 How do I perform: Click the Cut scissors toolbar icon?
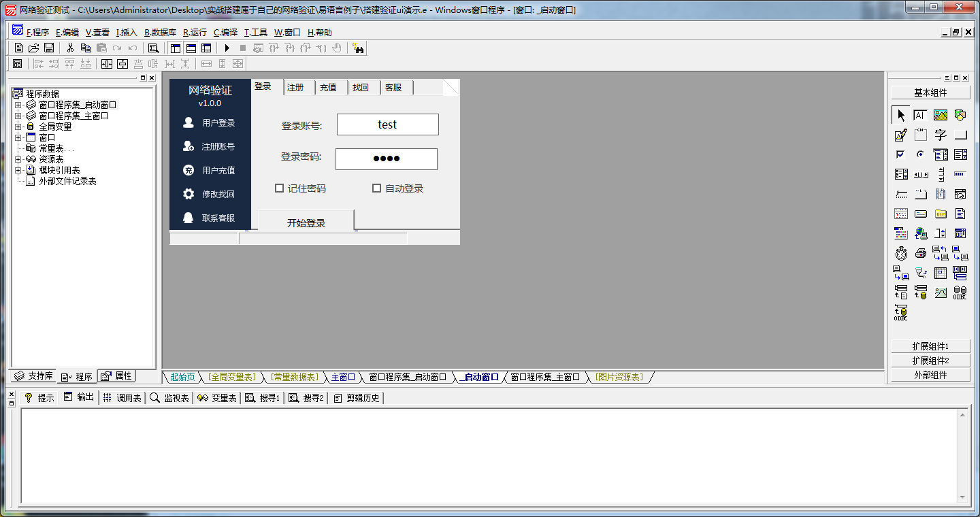click(69, 48)
